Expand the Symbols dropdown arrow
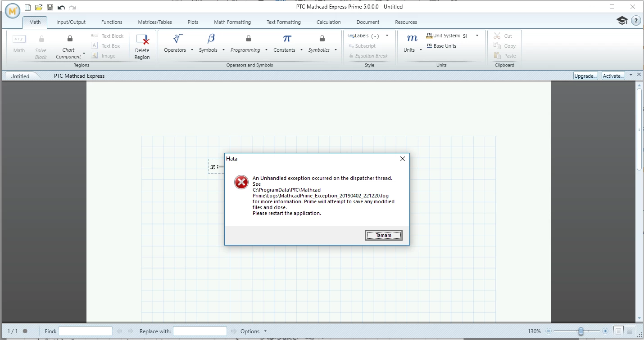 pos(223,50)
